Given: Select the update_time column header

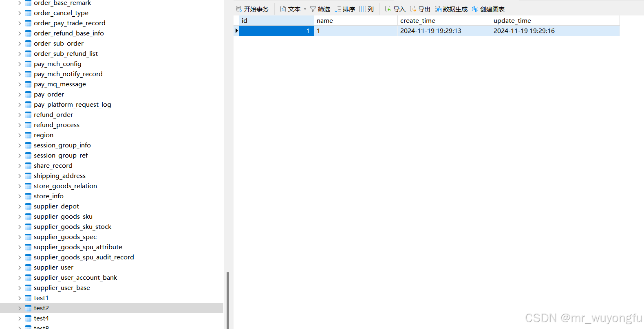Looking at the screenshot, I should click(x=555, y=20).
